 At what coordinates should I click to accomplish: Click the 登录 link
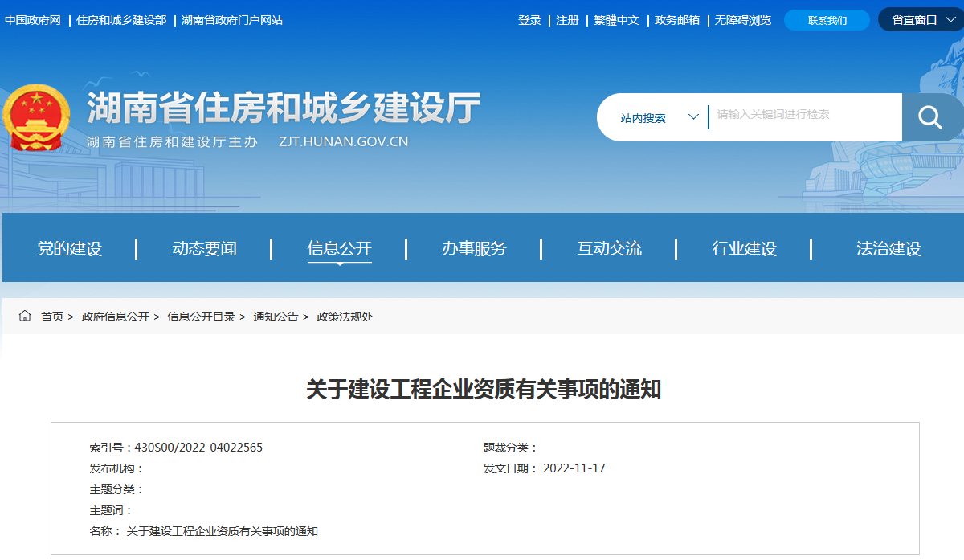click(529, 20)
